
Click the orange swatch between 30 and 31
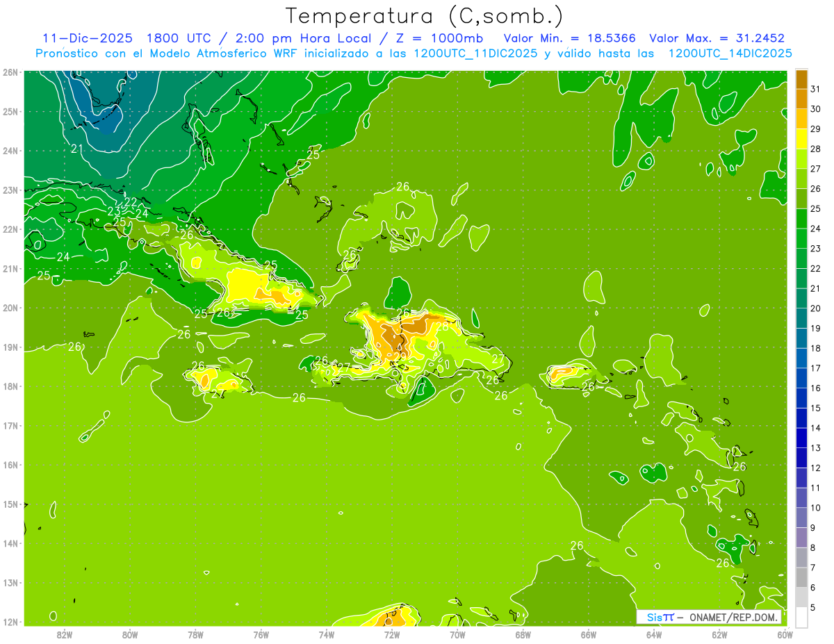pyautogui.click(x=801, y=99)
